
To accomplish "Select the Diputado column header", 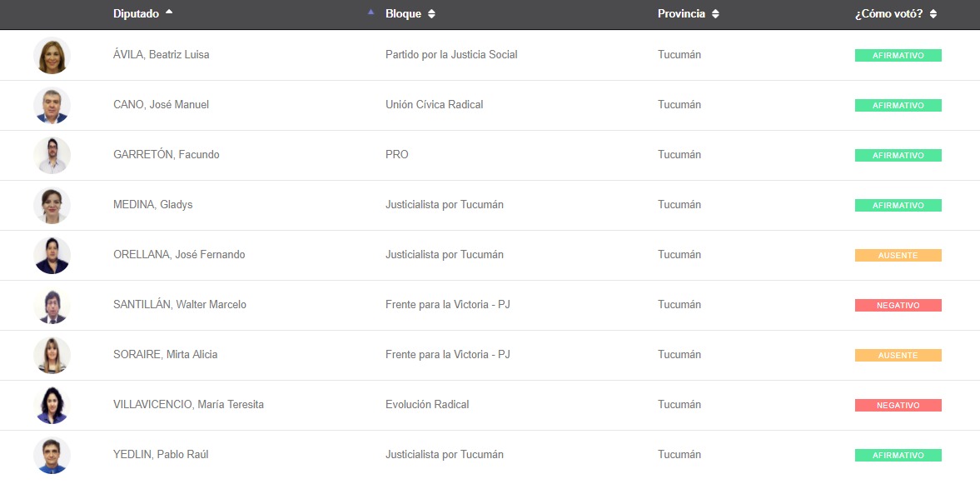I will point(137,14).
